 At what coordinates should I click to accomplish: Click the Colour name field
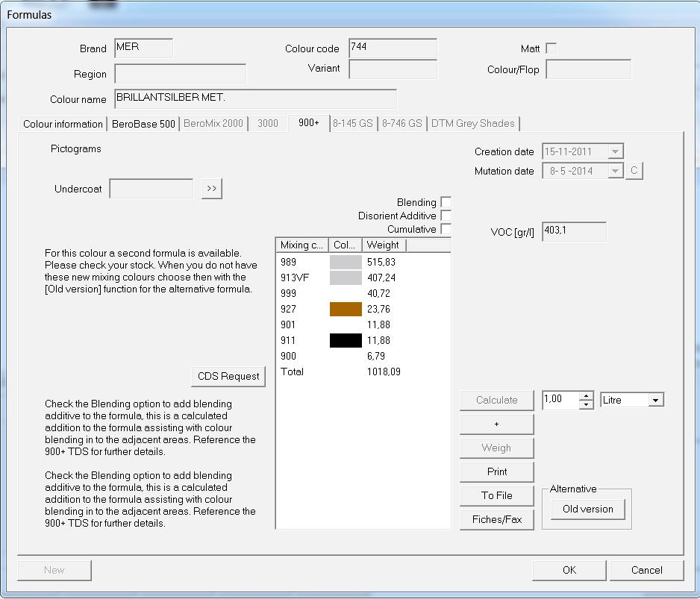tap(256, 98)
